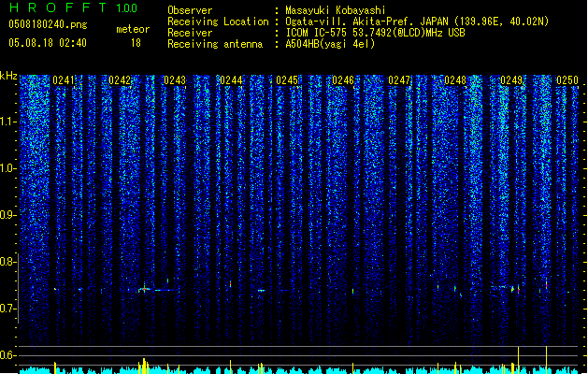Click observer name Masayuki Kobayashi

pyautogui.click(x=336, y=10)
